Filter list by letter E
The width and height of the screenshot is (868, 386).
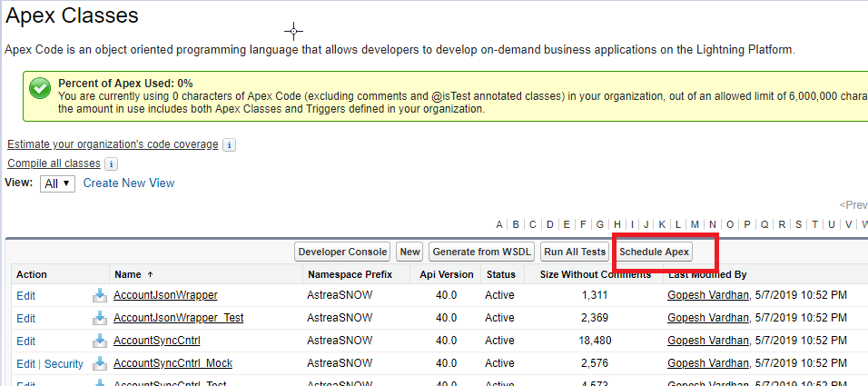(x=567, y=224)
